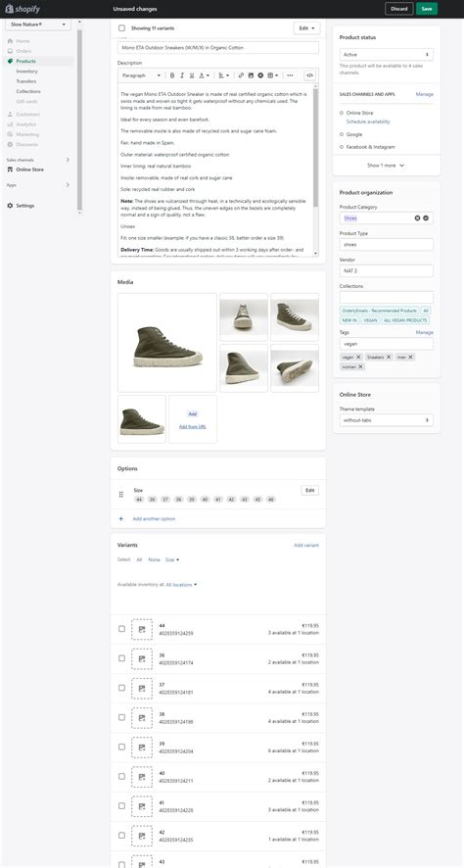Remove the Sneakers tag

tap(389, 357)
